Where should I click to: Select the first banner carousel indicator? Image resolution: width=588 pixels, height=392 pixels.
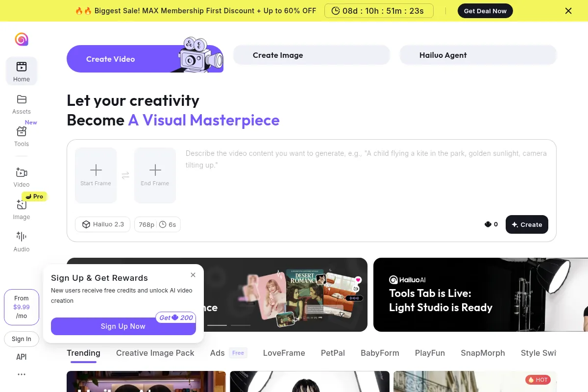pos(217,325)
